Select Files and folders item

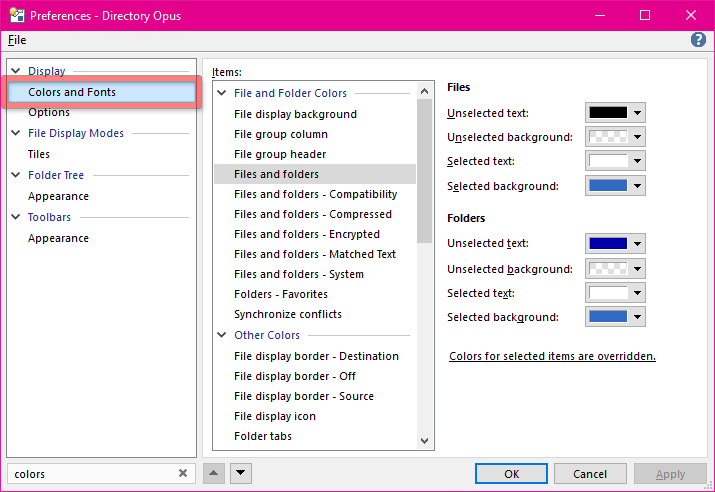point(315,174)
